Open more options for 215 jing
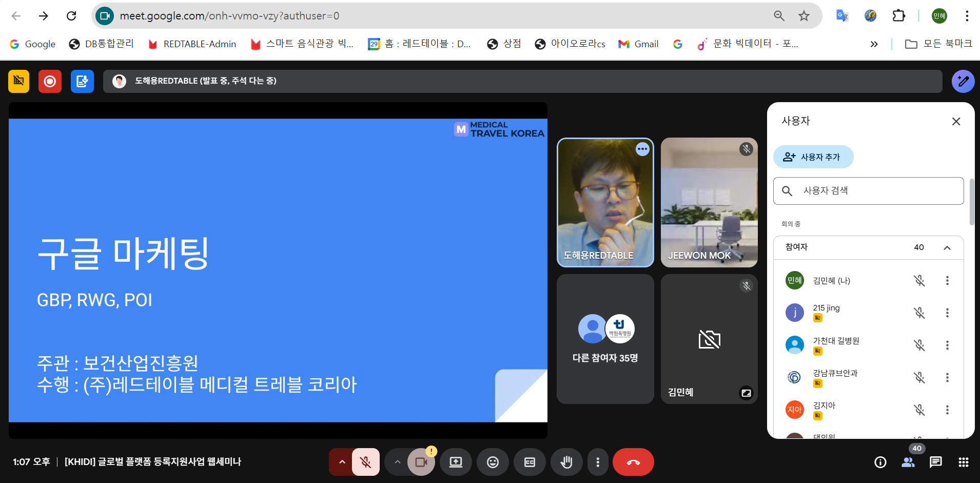The width and height of the screenshot is (980, 483). pyautogui.click(x=947, y=313)
